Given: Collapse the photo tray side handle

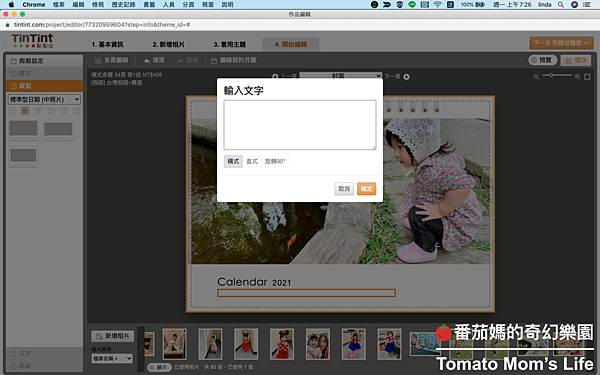Looking at the screenshot, I should [141, 349].
